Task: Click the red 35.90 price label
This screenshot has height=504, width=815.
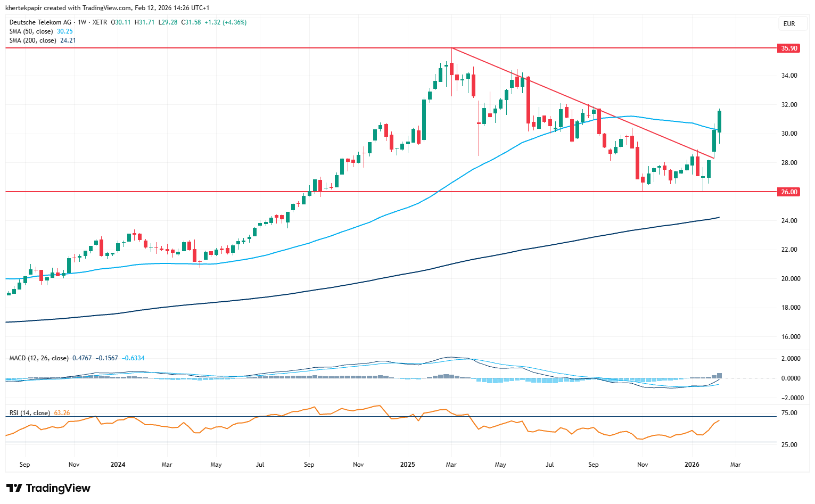Action: click(x=788, y=48)
